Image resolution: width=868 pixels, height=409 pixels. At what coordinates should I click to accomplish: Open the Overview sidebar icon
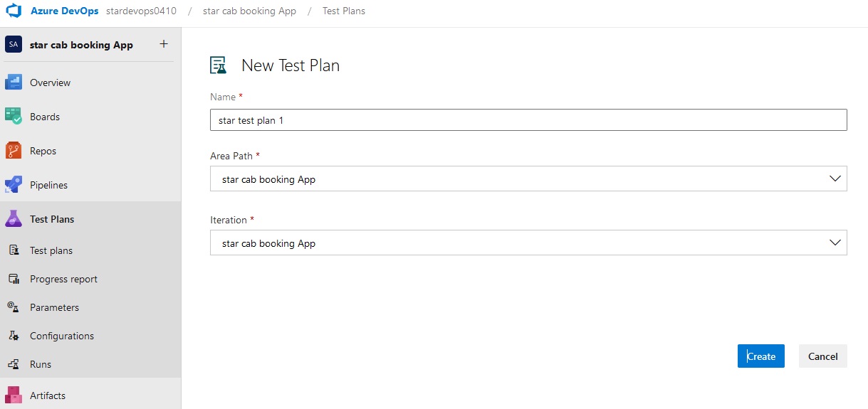point(14,83)
